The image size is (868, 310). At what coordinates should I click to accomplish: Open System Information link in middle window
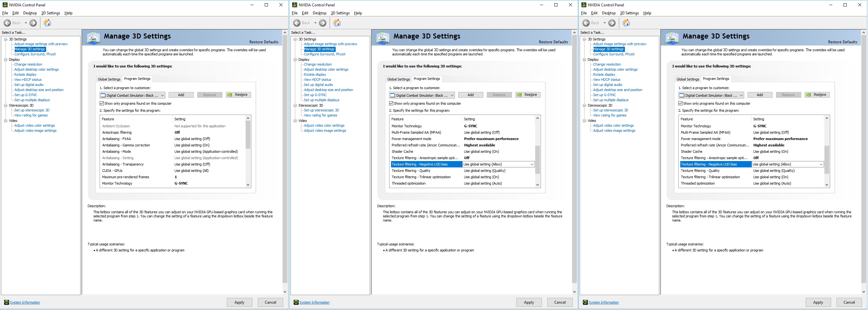[x=314, y=303]
